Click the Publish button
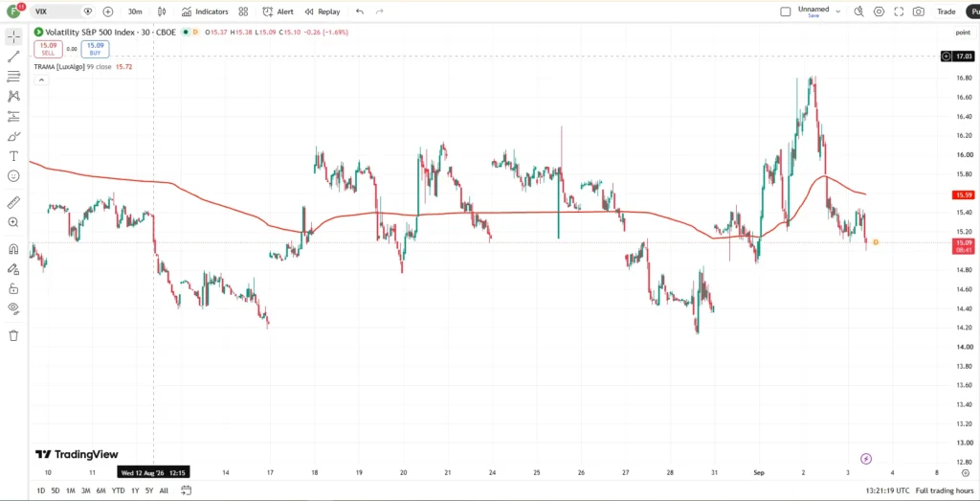The image size is (980, 501). [972, 11]
